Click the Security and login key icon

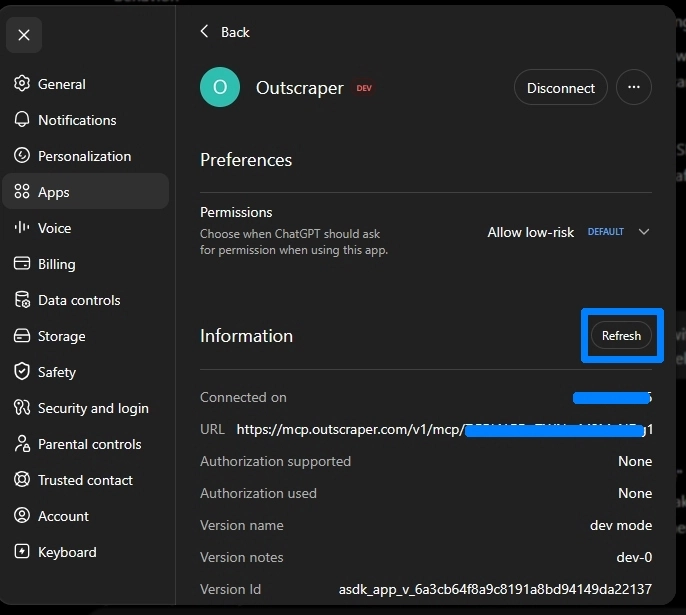click(x=22, y=408)
